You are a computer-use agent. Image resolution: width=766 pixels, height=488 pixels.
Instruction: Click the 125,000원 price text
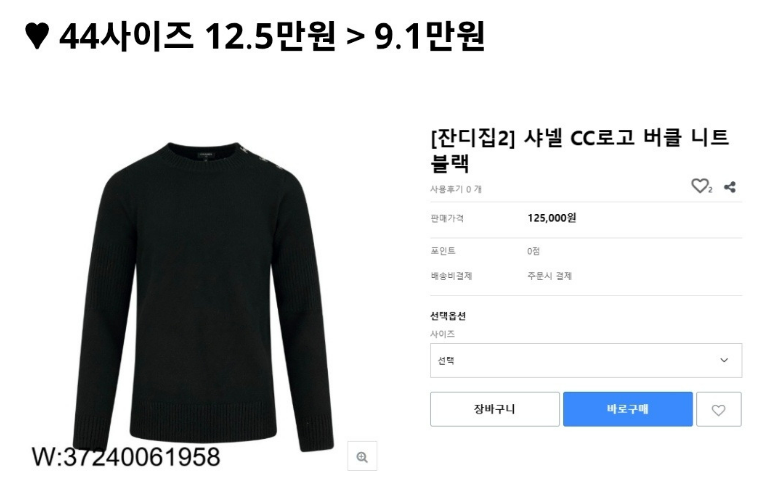pos(552,218)
